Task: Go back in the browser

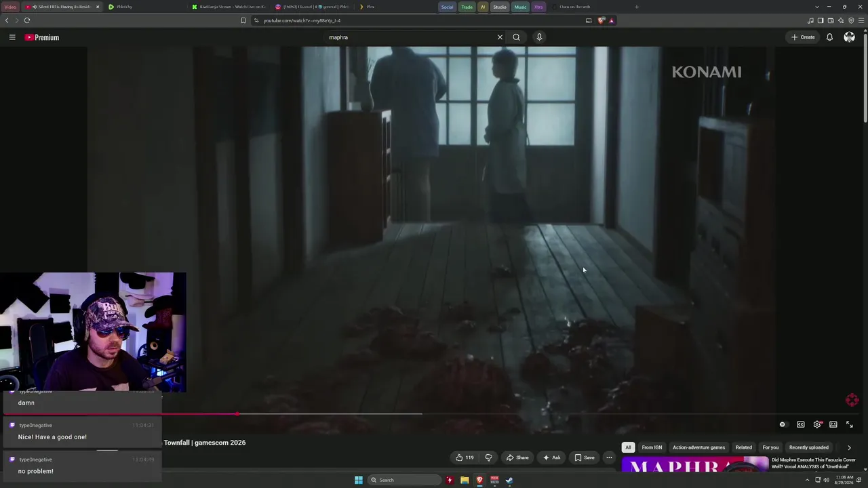Action: [7, 20]
